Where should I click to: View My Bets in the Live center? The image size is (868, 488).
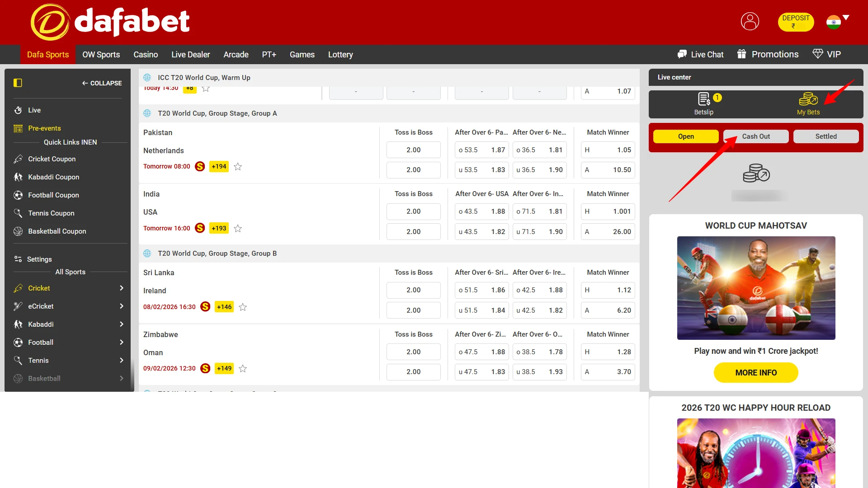(x=808, y=104)
